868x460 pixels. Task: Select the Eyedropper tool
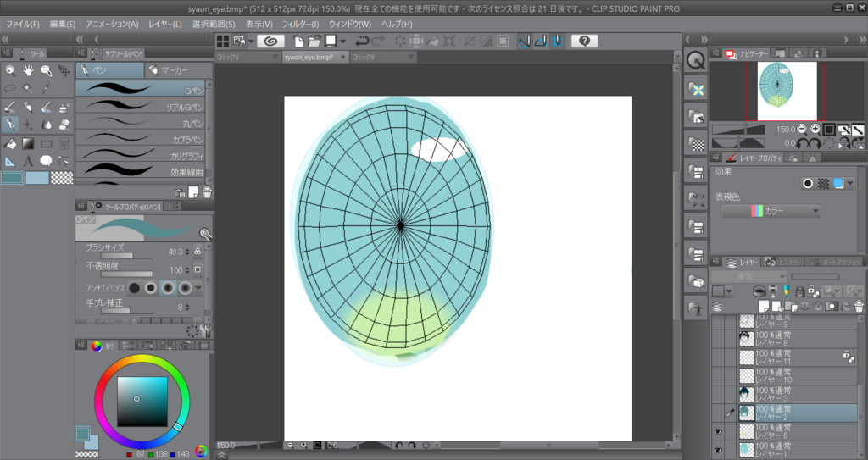46,88
